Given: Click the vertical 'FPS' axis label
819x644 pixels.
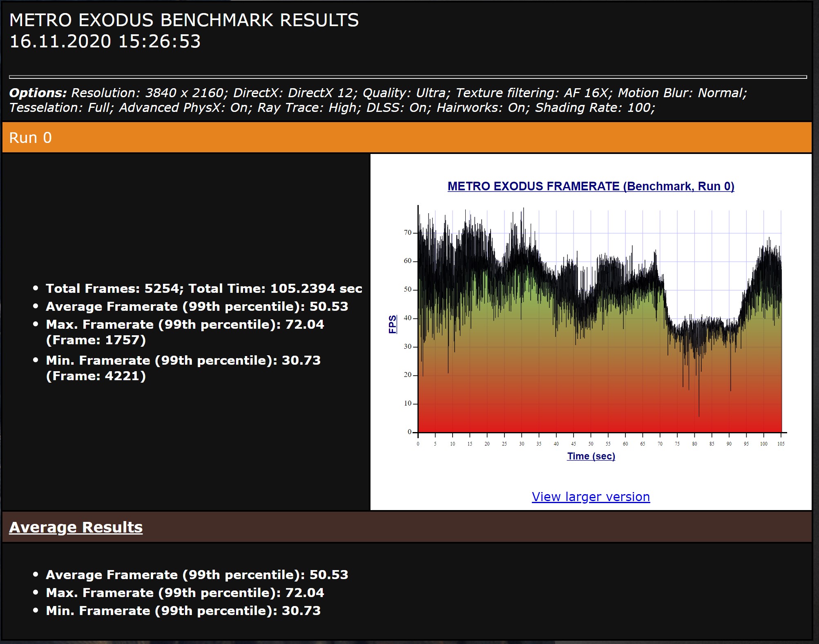Looking at the screenshot, I should [392, 324].
